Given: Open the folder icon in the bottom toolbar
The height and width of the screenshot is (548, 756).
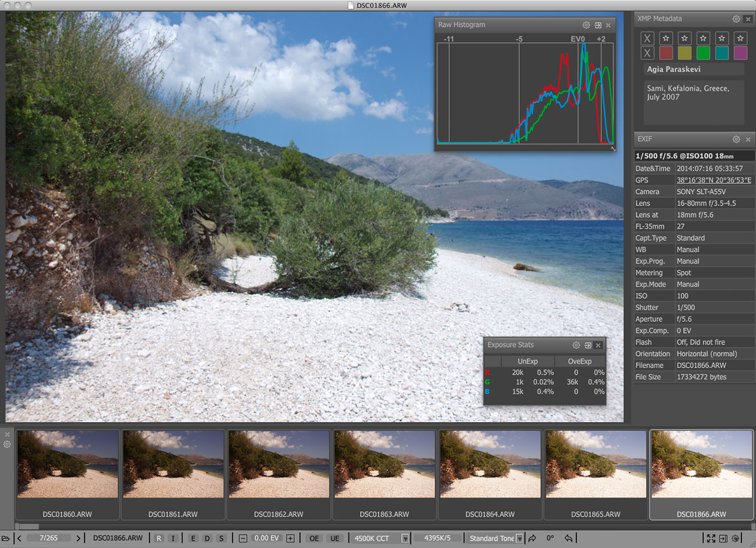Looking at the screenshot, I should 6,539.
